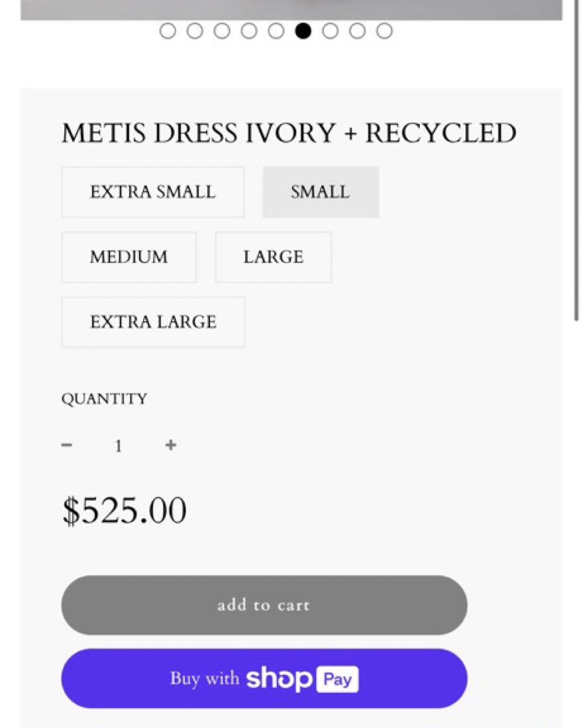This screenshot has height=728, width=583.
Task: Select the Small size option
Action: pos(321,192)
